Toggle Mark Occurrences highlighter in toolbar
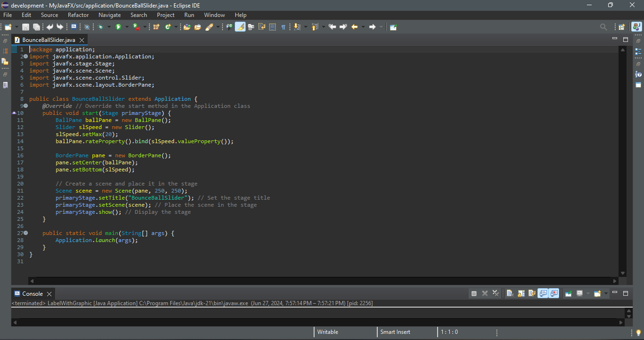The height and width of the screenshot is (340, 644). [x=240, y=27]
